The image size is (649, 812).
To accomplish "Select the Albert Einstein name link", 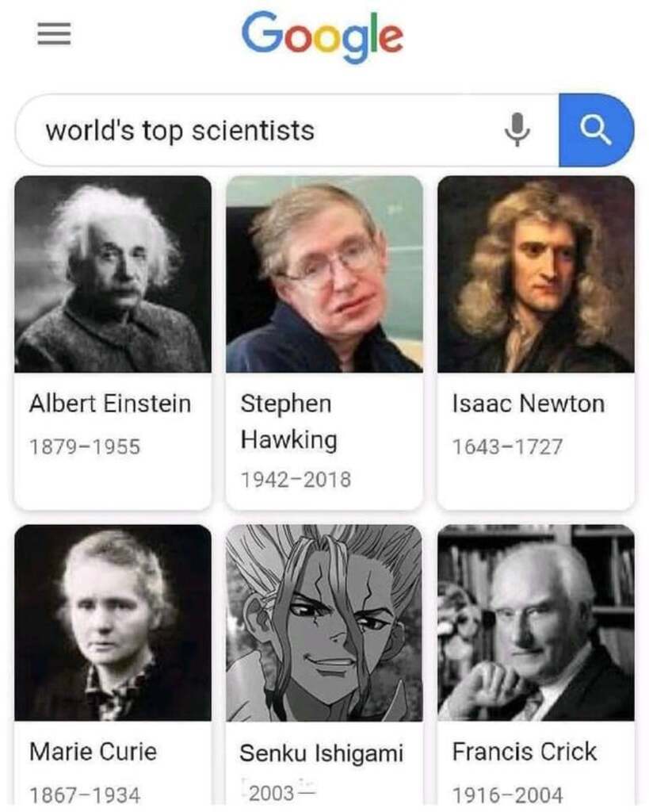I will [110, 404].
